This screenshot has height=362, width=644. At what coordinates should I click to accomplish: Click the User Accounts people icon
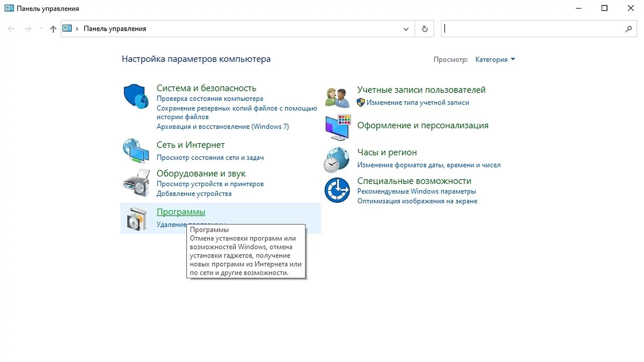pos(337,97)
